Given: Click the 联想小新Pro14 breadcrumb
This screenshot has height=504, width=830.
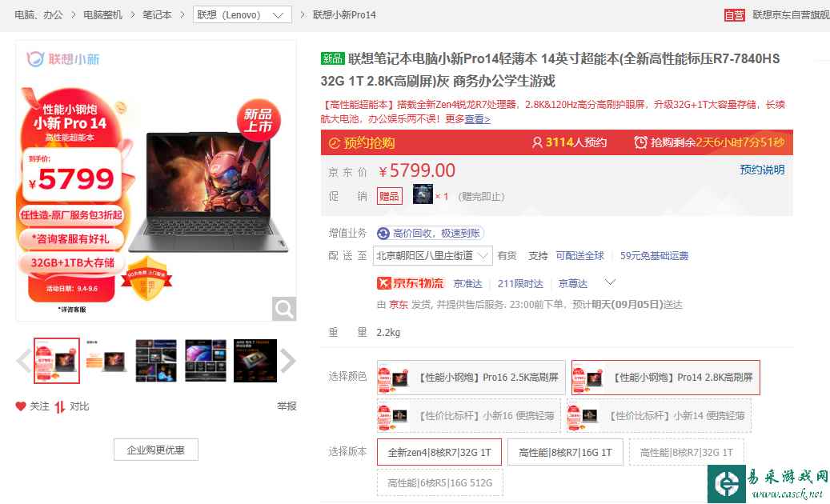Looking at the screenshot, I should pyautogui.click(x=344, y=15).
